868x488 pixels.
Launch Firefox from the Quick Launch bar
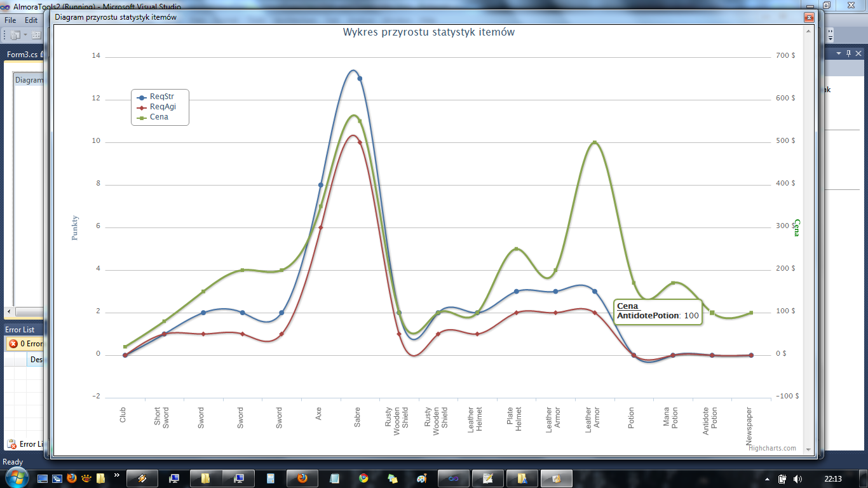[x=72, y=478]
